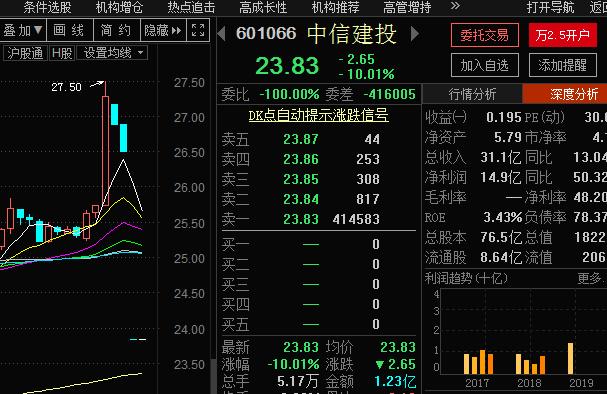Click the 买五 row label
607x394 pixels.
[235, 324]
